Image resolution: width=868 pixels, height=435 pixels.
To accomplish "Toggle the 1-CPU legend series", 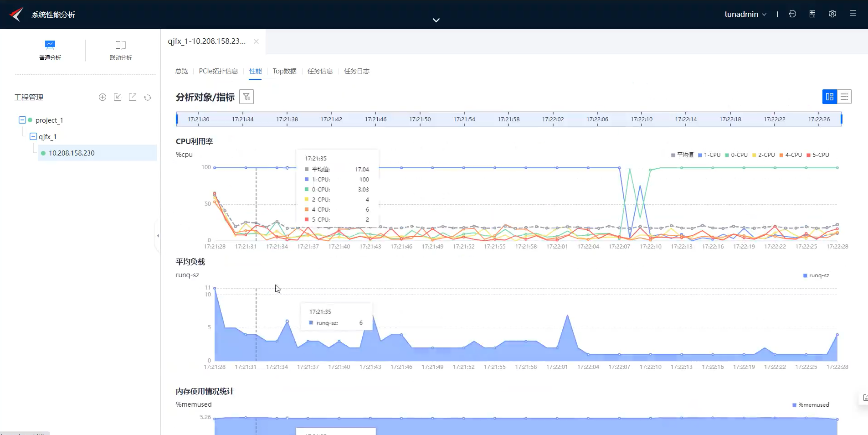I will 709,155.
